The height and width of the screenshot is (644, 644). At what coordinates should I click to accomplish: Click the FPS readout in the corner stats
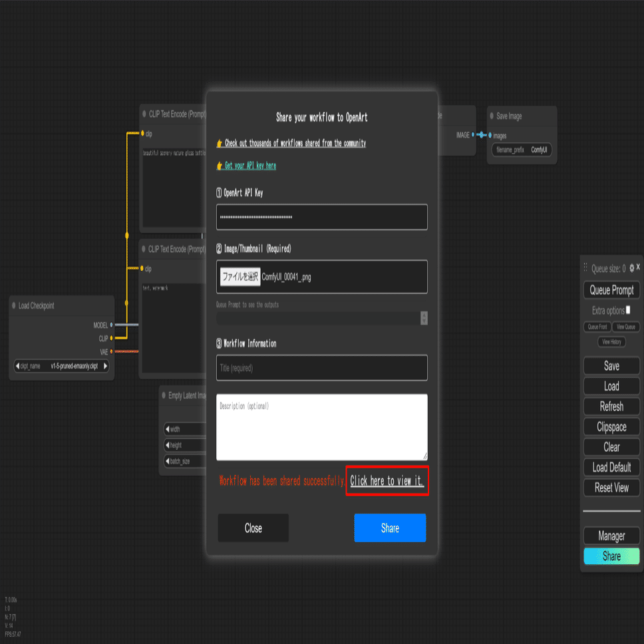coord(13,634)
